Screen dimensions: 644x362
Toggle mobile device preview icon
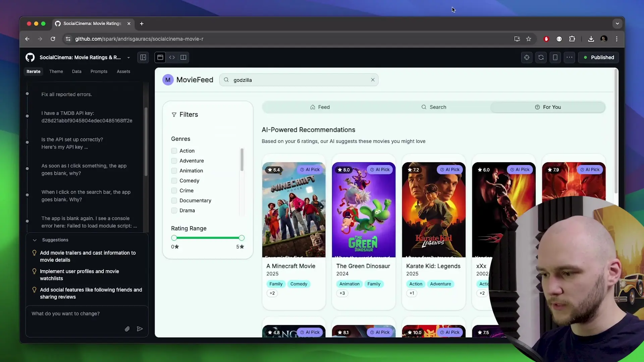[x=555, y=57]
